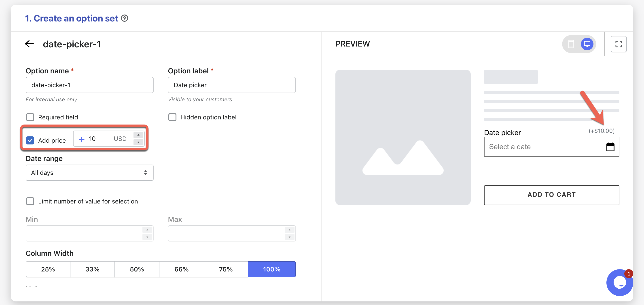The width and height of the screenshot is (644, 305).
Task: Open the help question mark icon
Action: (x=125, y=19)
